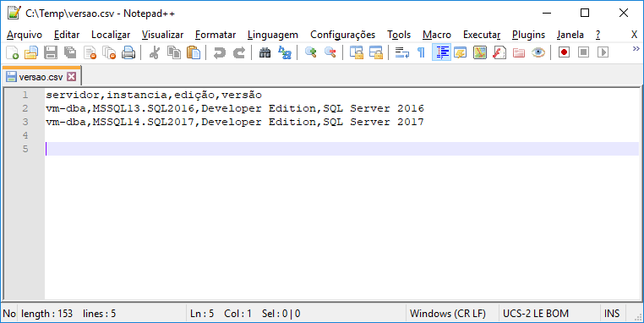Toggle Show all characters pilcrow icon
This screenshot has height=323, width=644.
point(421,52)
